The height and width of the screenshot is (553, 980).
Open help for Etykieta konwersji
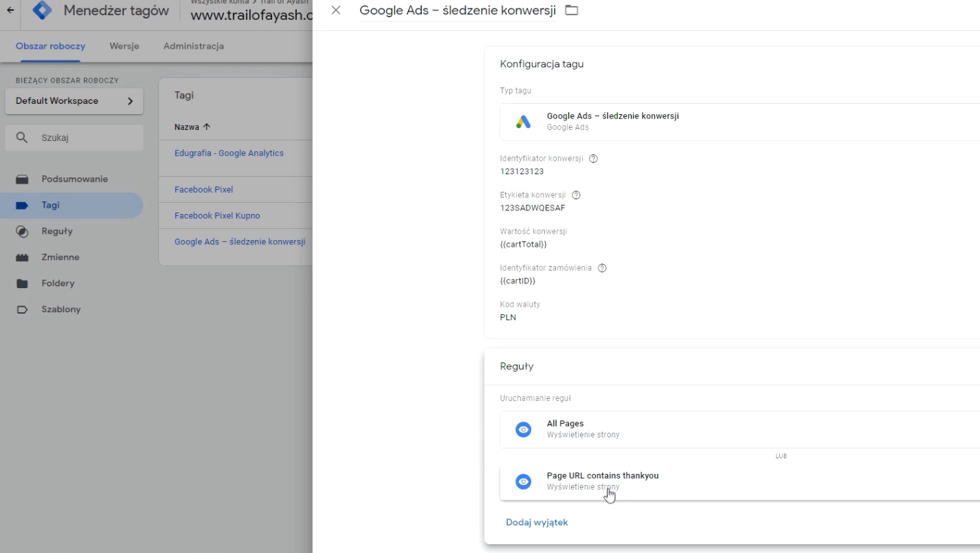577,195
